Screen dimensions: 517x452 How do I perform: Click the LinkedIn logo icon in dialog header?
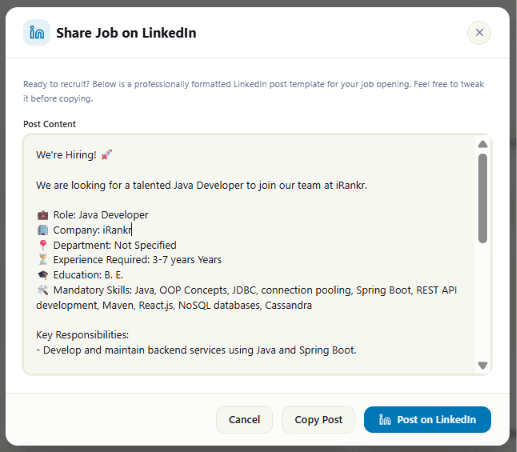pyautogui.click(x=37, y=33)
